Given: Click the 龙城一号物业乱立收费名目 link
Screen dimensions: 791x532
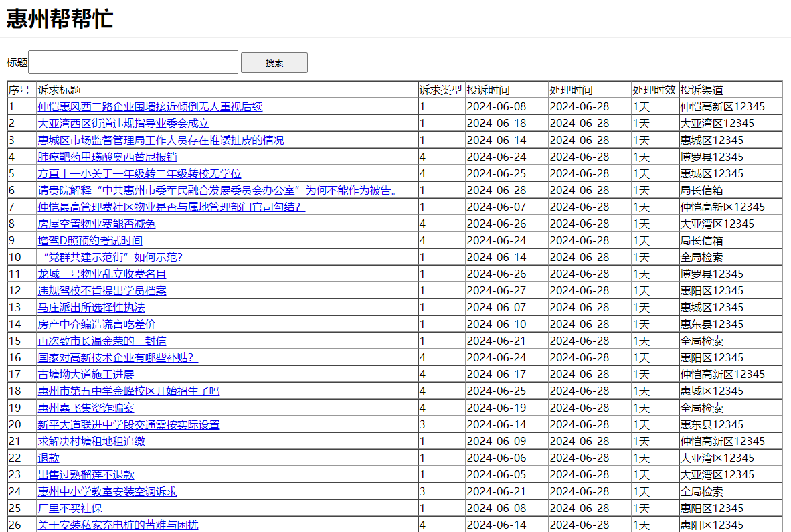Looking at the screenshot, I should 102,274.
